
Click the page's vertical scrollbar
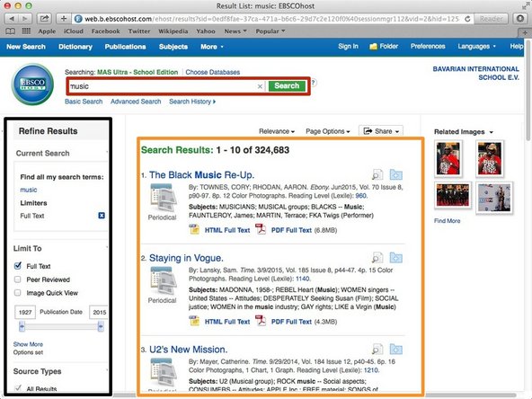pyautogui.click(x=528, y=90)
